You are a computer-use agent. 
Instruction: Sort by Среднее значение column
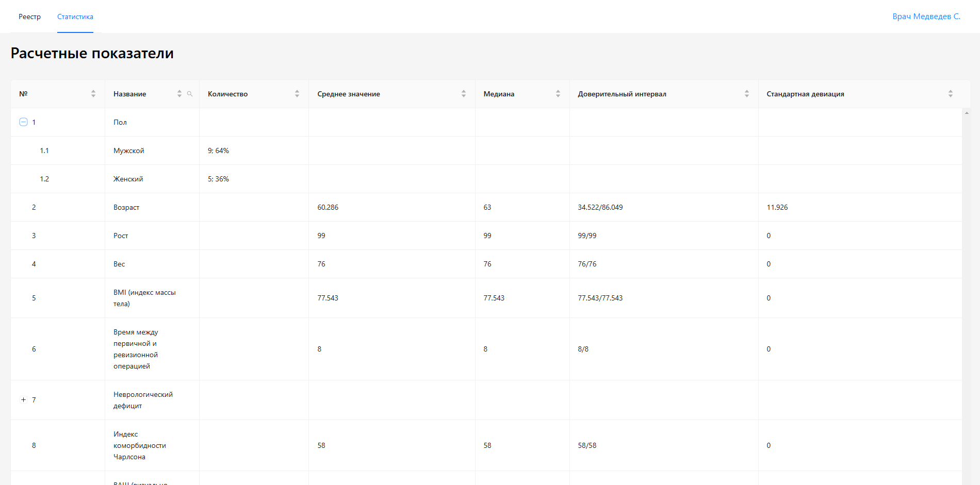(464, 94)
